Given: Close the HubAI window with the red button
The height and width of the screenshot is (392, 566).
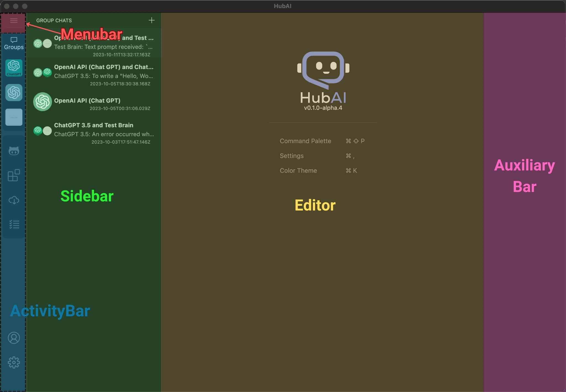Looking at the screenshot, I should pos(7,6).
